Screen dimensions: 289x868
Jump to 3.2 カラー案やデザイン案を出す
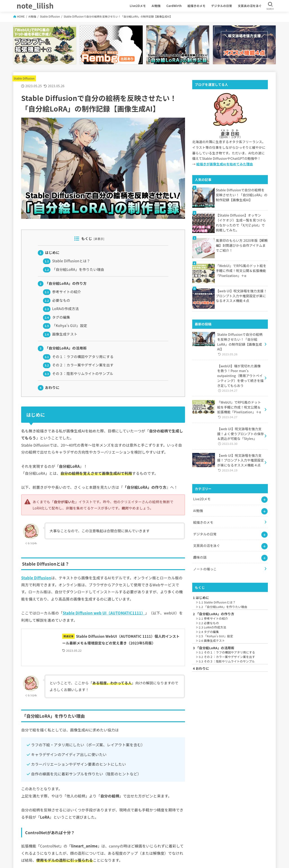click(82, 365)
